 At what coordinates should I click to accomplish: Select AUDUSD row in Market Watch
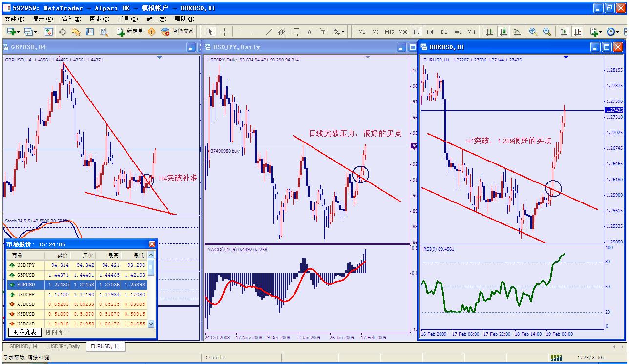click(x=77, y=304)
